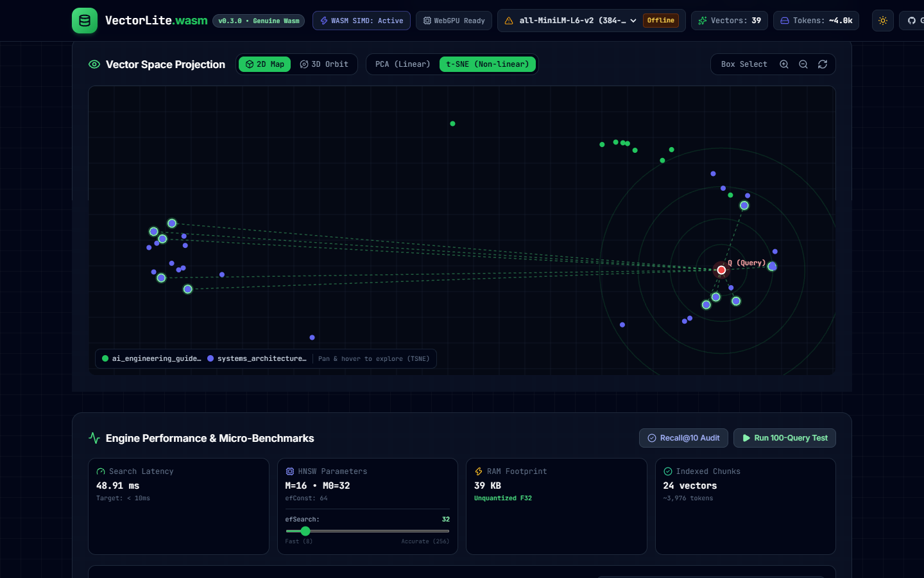The width and height of the screenshot is (924, 578).
Task: Click the Vectors: 39 counter
Action: tap(730, 21)
